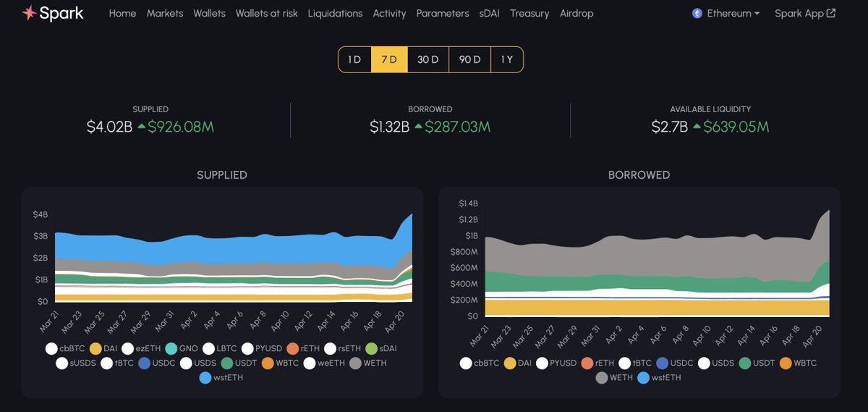Toggle WETH series in Supplied legend
Screen dimensions: 868x412
point(368,363)
